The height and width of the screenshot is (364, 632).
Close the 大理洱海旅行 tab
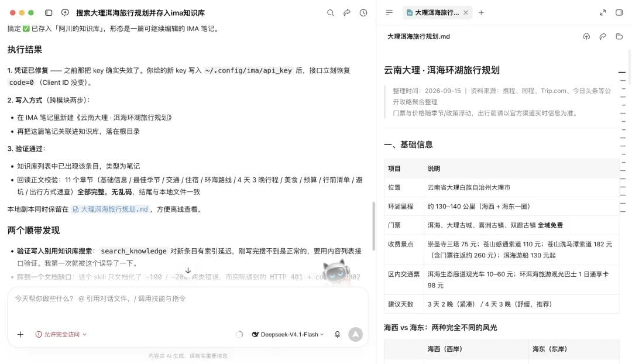[x=466, y=12]
